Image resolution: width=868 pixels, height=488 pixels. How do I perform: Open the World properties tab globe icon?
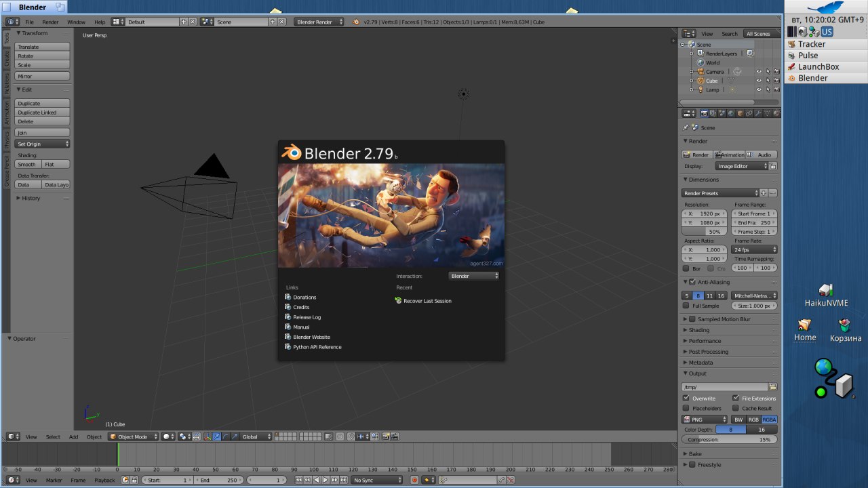(731, 113)
